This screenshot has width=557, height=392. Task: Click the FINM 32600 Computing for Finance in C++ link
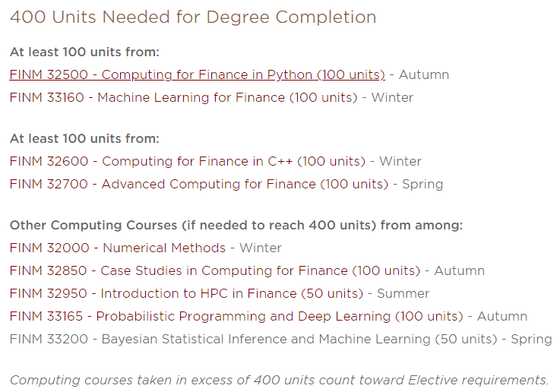pyautogui.click(x=187, y=161)
